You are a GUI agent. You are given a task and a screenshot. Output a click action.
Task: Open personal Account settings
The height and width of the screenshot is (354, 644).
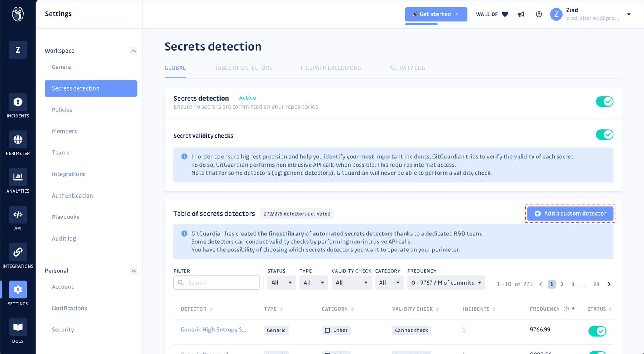coord(63,287)
